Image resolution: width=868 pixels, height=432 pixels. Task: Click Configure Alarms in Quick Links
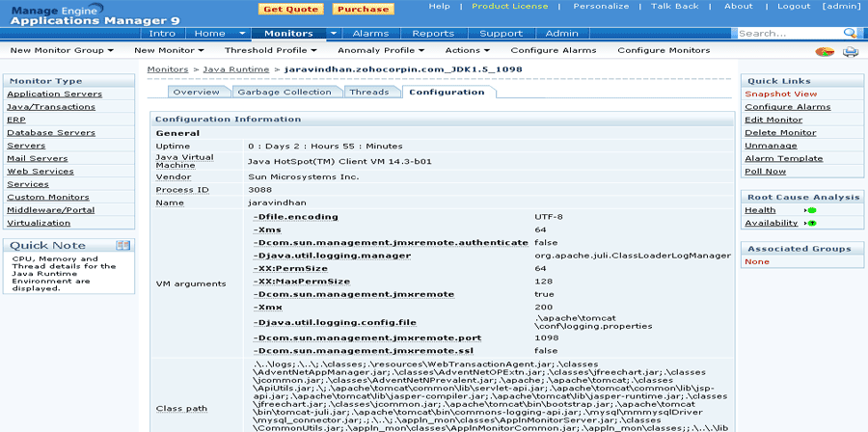787,107
